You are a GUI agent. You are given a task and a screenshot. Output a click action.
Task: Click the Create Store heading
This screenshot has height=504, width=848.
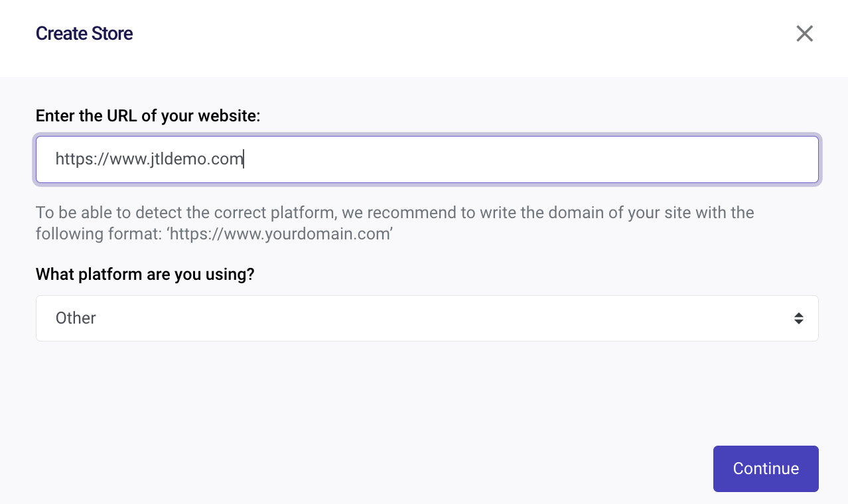pyautogui.click(x=84, y=34)
